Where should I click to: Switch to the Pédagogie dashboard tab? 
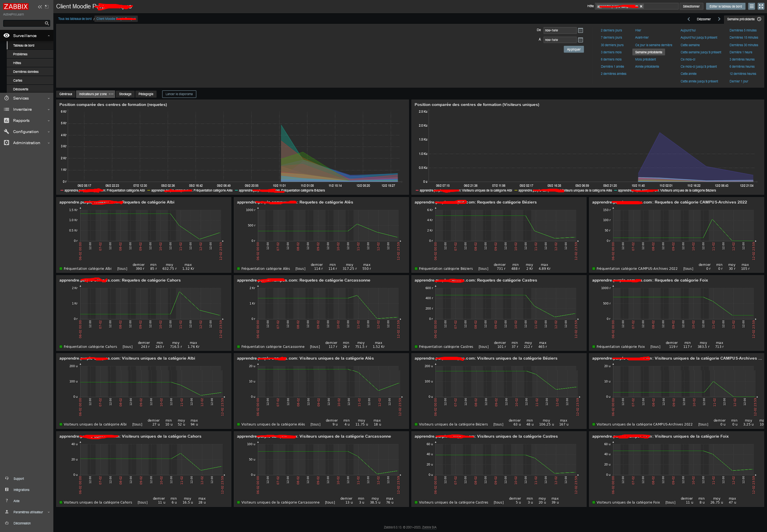point(146,94)
